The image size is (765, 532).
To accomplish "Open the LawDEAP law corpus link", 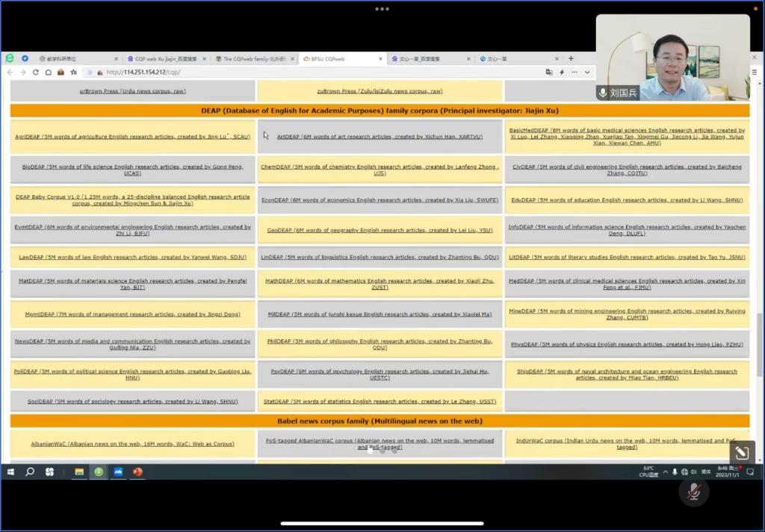I will 133,257.
